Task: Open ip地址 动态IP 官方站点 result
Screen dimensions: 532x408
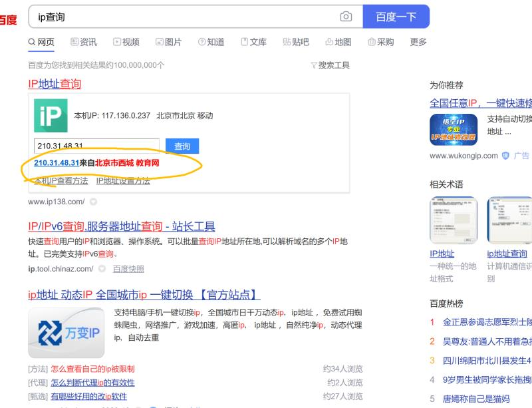Action: click(144, 295)
